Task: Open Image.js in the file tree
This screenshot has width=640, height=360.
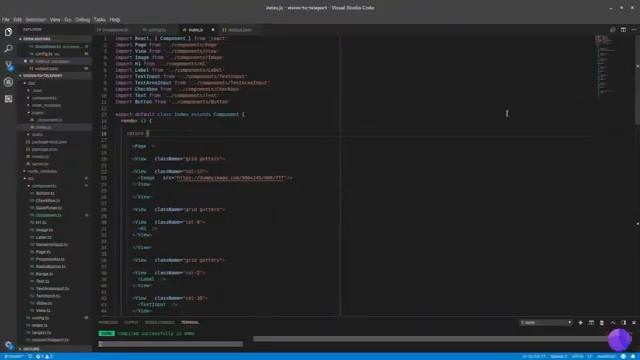Action: click(x=44, y=230)
